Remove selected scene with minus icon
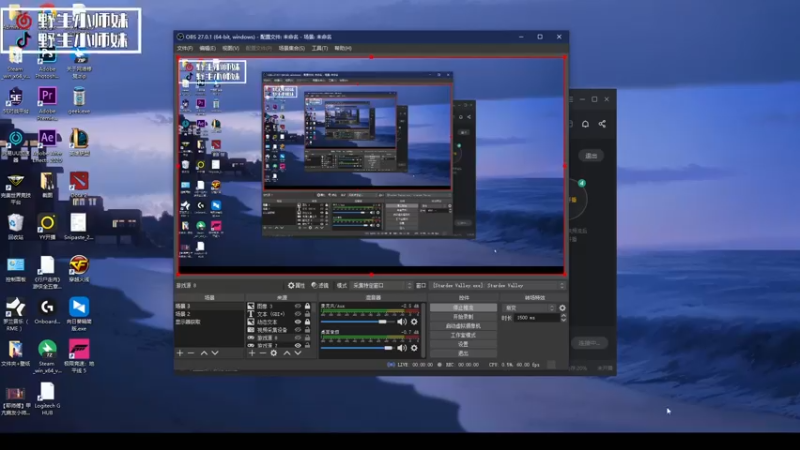800x450 pixels. click(191, 353)
